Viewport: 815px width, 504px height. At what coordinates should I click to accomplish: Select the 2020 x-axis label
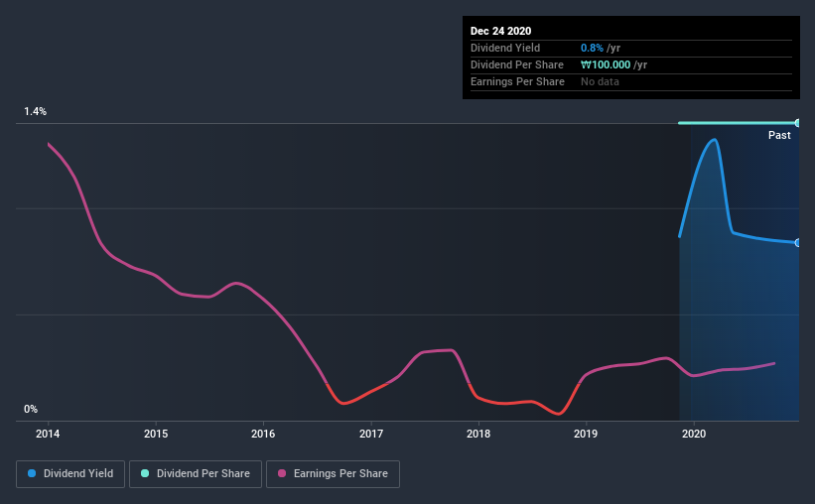694,434
